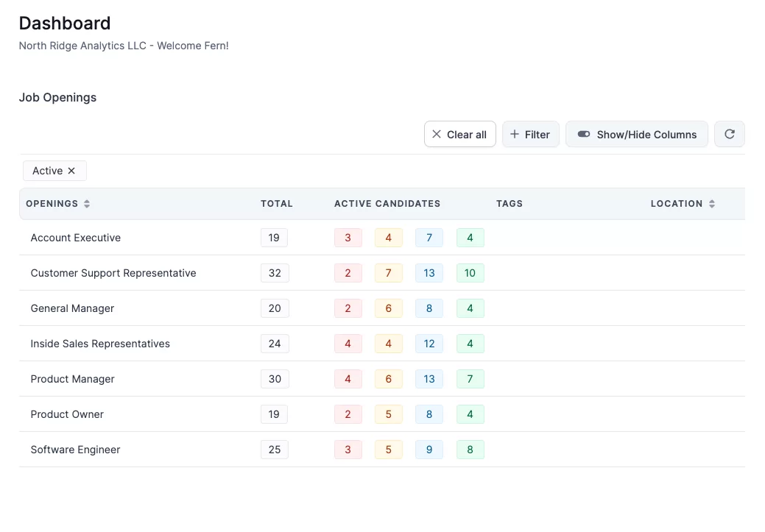Viewport: 765px width, 532px height.
Task: Click blue badge 8 for General Manager
Action: click(429, 308)
